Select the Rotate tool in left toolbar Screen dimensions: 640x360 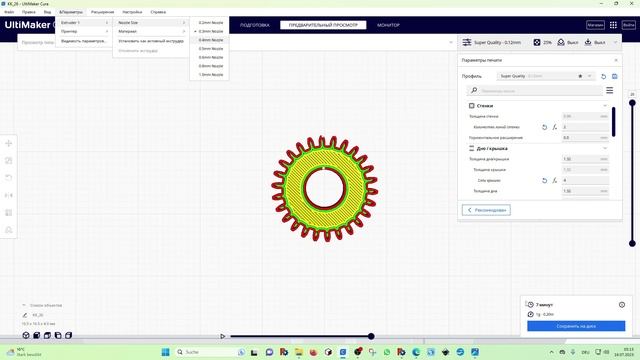(9, 178)
